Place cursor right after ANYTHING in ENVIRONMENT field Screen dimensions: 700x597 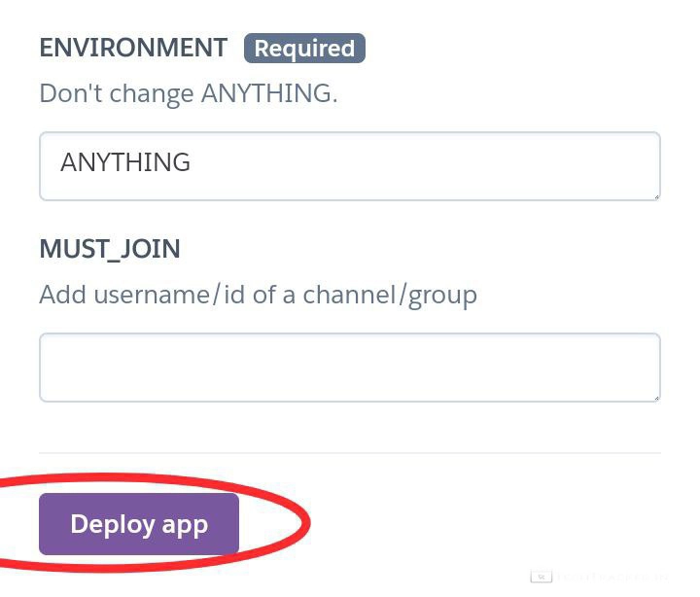(x=192, y=162)
